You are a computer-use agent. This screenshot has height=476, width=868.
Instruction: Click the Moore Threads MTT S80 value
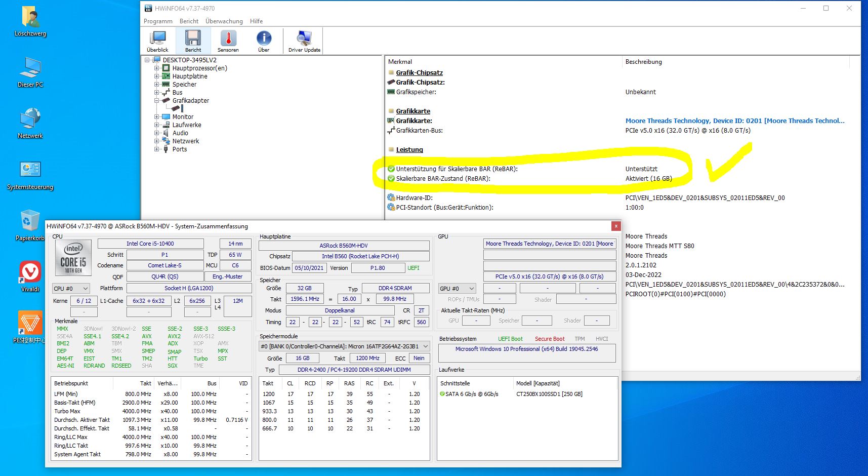659,246
